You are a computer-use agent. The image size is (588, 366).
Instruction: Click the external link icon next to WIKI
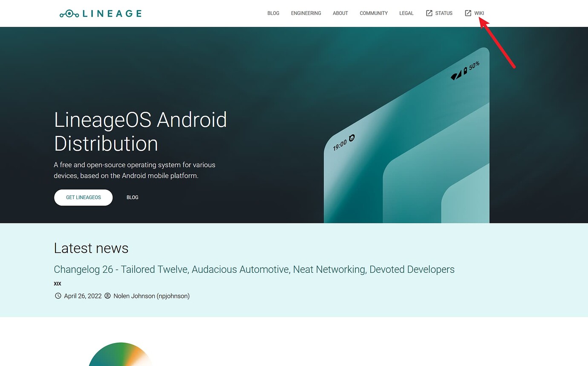pos(467,13)
